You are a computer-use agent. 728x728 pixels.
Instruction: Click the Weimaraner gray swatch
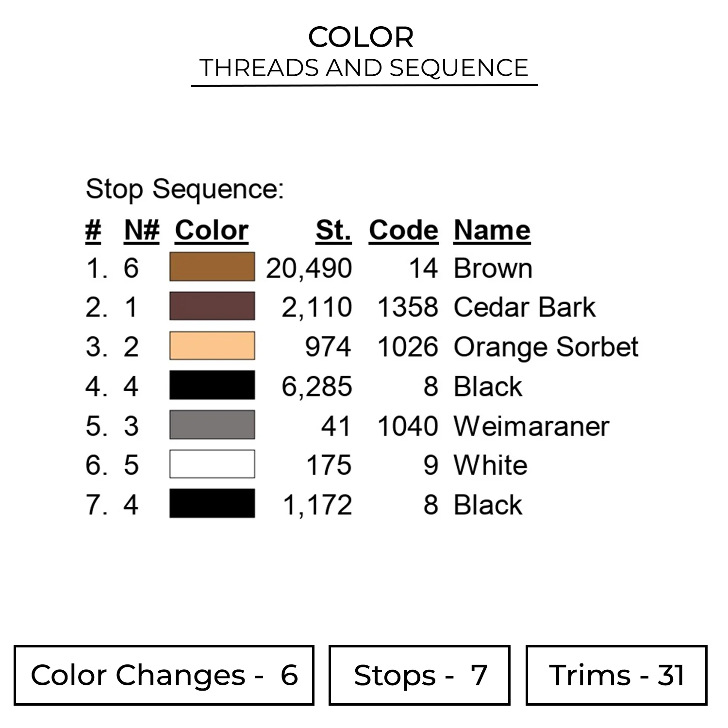pyautogui.click(x=212, y=425)
